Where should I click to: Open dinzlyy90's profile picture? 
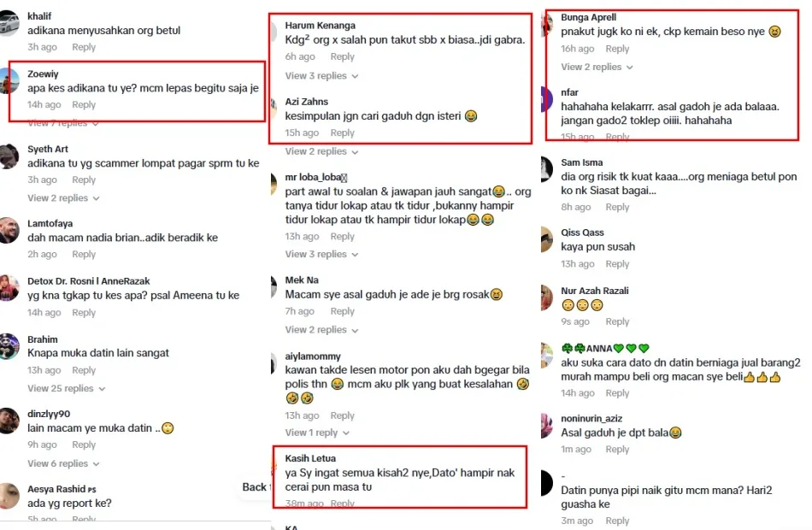tap(9, 421)
